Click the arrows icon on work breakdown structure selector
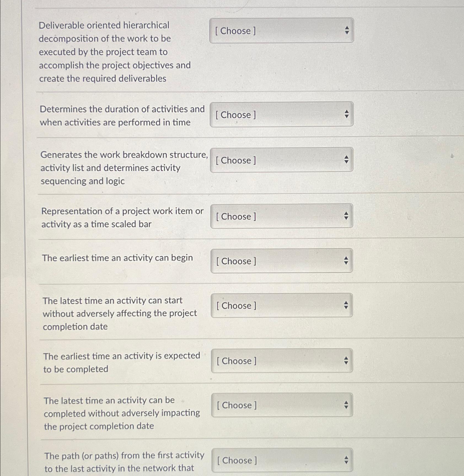Image resolution: width=464 pixels, height=476 pixels. (x=346, y=159)
